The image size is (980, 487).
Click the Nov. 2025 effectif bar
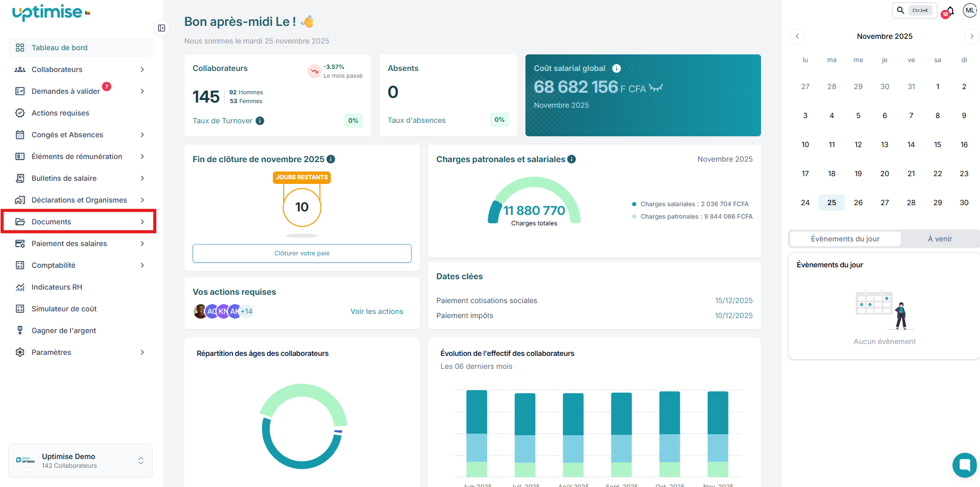click(718, 434)
